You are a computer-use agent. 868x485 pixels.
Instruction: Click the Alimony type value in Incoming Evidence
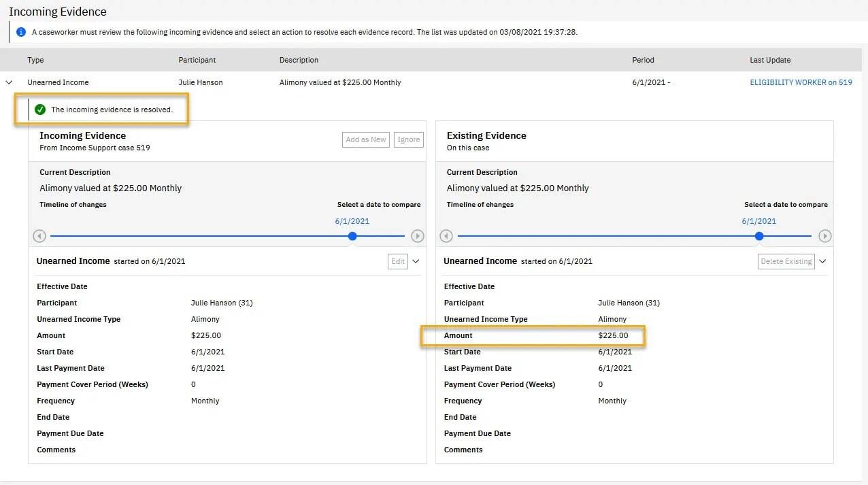pos(205,319)
